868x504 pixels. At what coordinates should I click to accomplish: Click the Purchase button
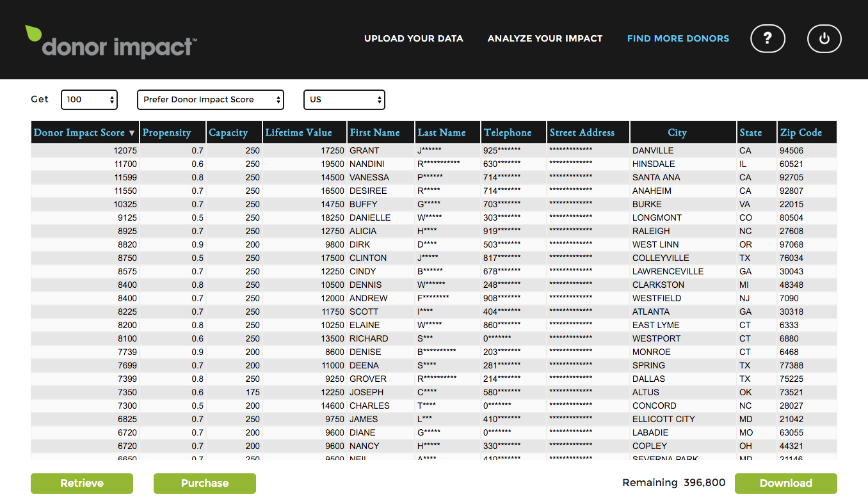(x=205, y=484)
